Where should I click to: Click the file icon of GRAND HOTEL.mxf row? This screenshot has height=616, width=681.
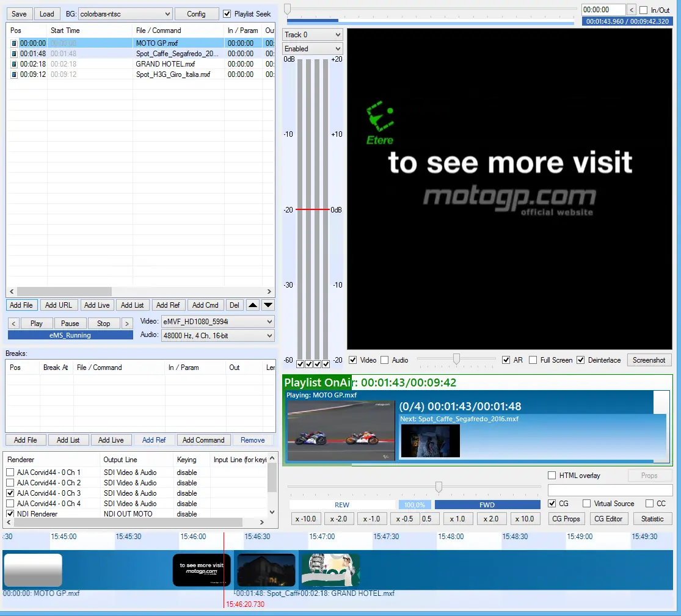click(13, 64)
